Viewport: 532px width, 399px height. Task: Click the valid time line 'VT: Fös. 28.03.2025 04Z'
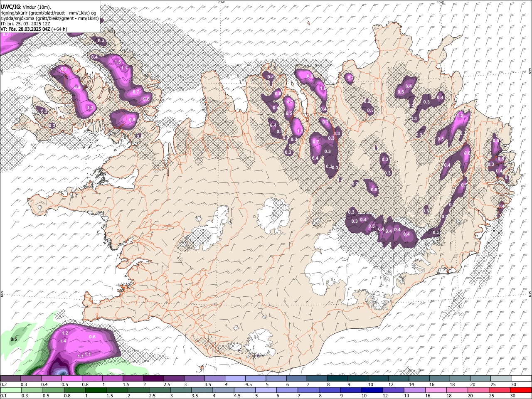tap(25, 29)
